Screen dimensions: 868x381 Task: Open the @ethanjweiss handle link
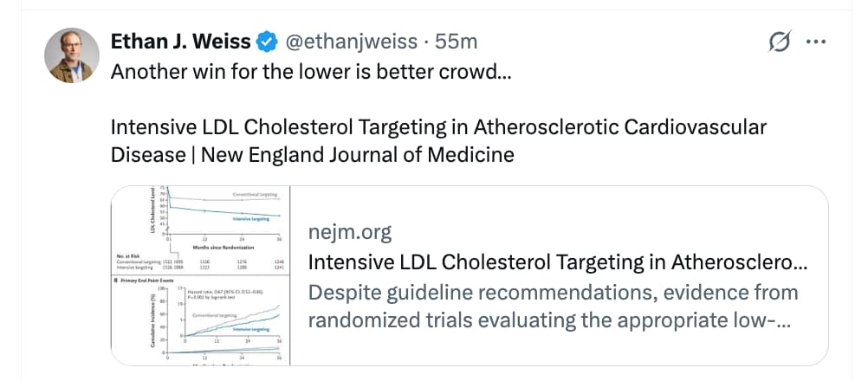click(346, 41)
